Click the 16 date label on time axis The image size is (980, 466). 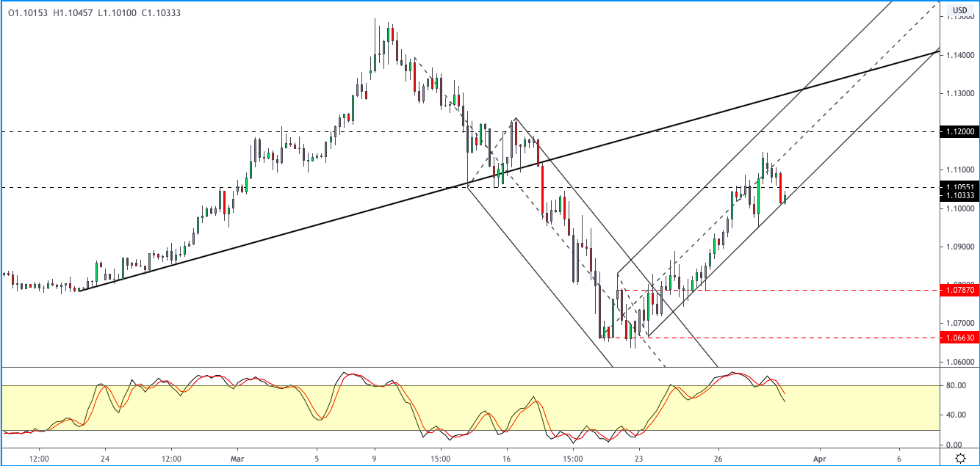point(506,457)
